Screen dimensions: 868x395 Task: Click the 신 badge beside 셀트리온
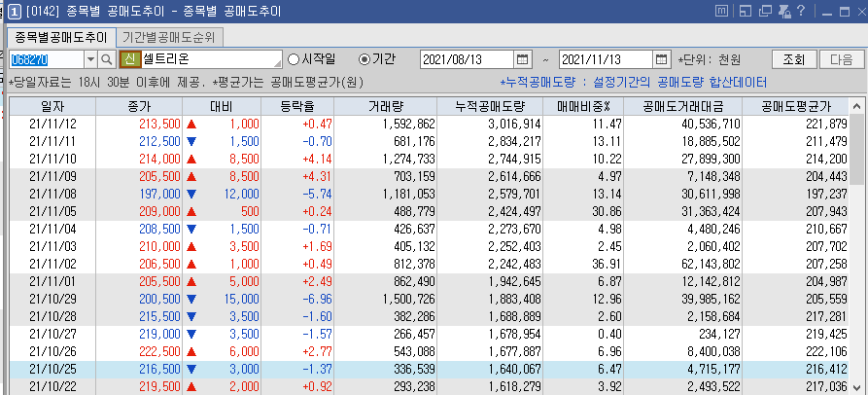(x=129, y=59)
